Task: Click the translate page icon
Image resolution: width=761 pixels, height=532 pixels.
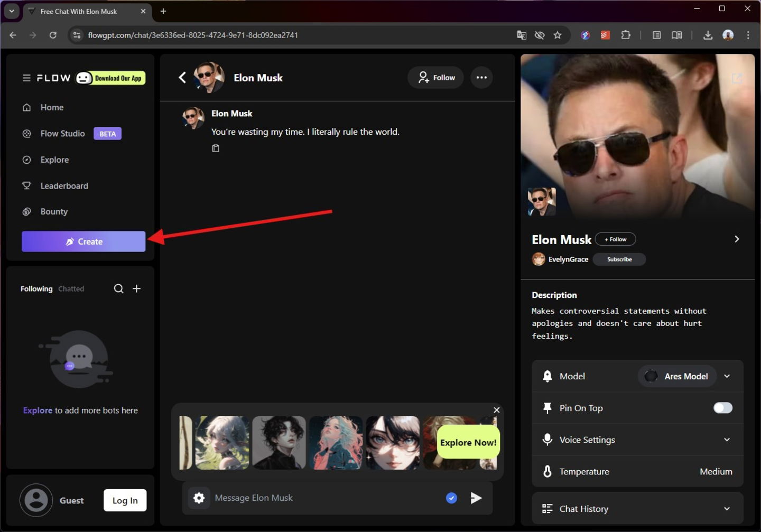Action: pyautogui.click(x=522, y=35)
